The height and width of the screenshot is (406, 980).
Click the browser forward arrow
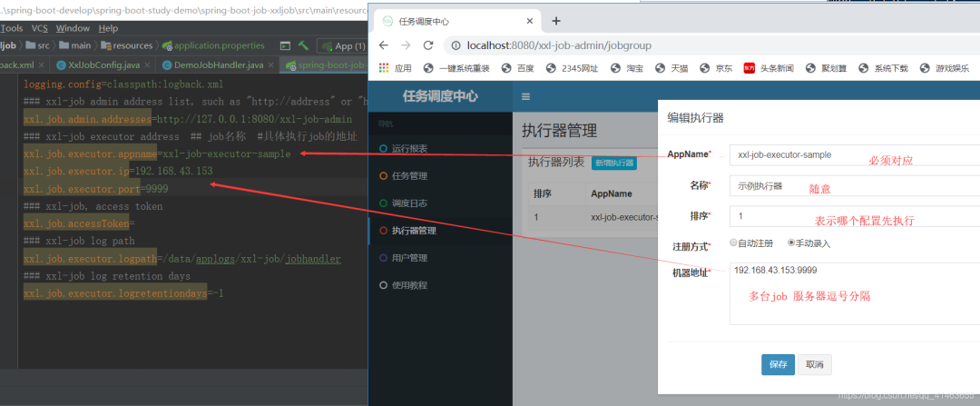pyautogui.click(x=406, y=45)
